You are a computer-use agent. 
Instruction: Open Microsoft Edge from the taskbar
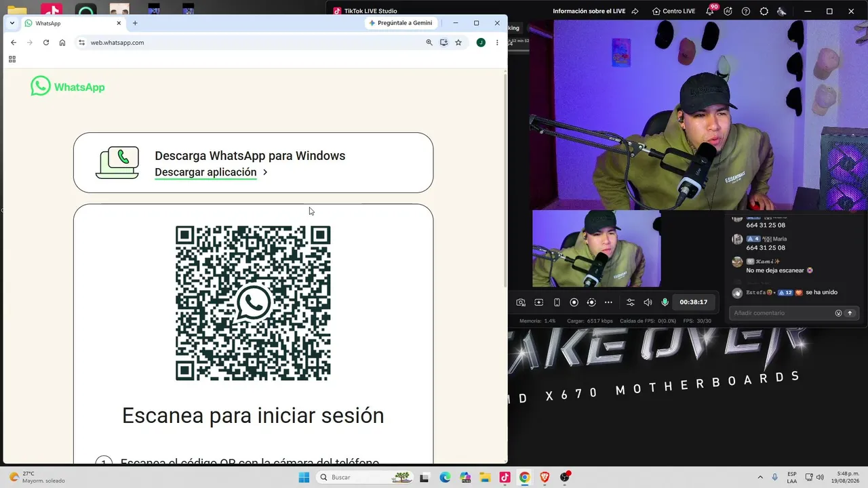[445, 477]
